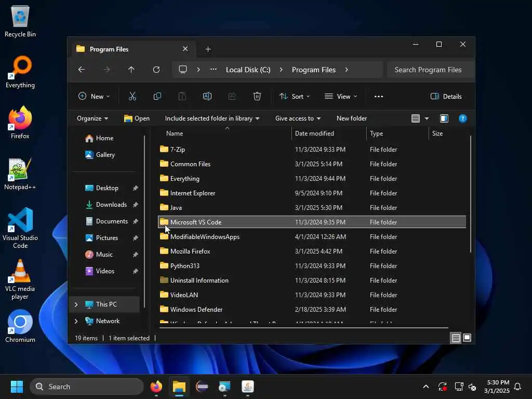Show hidden path with the address ellipsis
This screenshot has width=532, height=399.
pos(214,70)
